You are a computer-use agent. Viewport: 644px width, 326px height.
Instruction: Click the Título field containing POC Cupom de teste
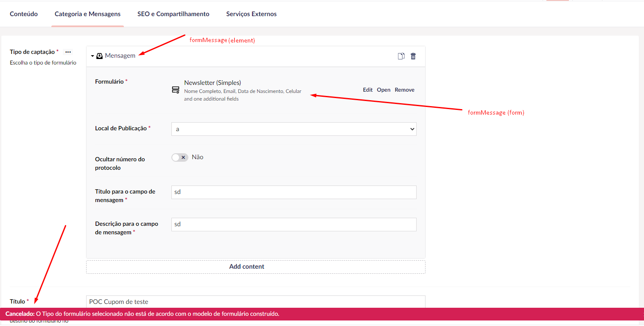tap(255, 301)
